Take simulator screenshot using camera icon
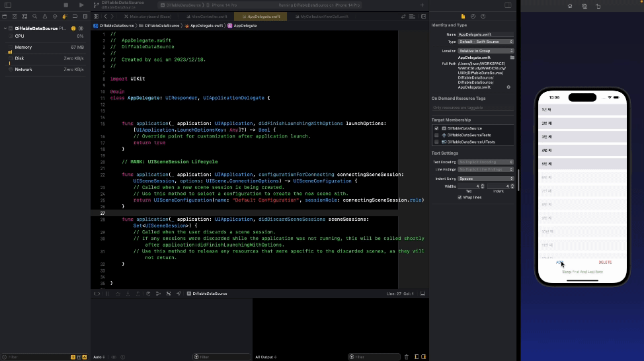 (584, 6)
